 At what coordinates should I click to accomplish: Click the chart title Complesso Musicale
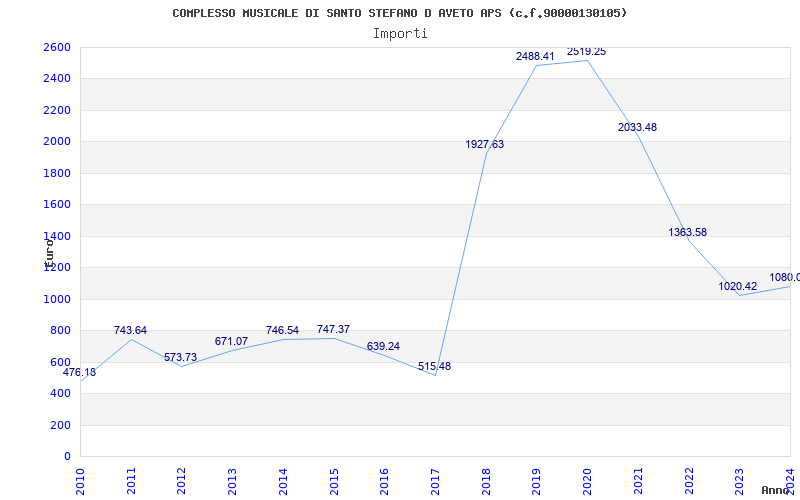point(399,13)
